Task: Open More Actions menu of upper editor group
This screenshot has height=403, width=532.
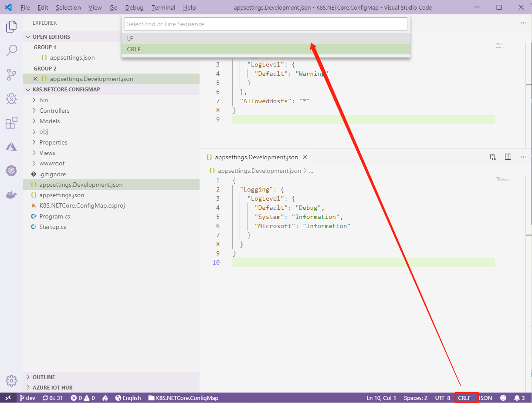Action: click(x=524, y=23)
